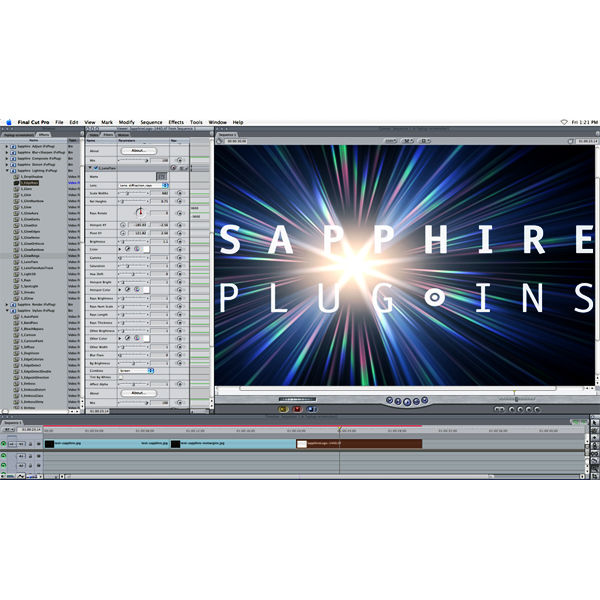Go to next edit in Canvas
This screenshot has width=600, height=600.
(x=424, y=400)
